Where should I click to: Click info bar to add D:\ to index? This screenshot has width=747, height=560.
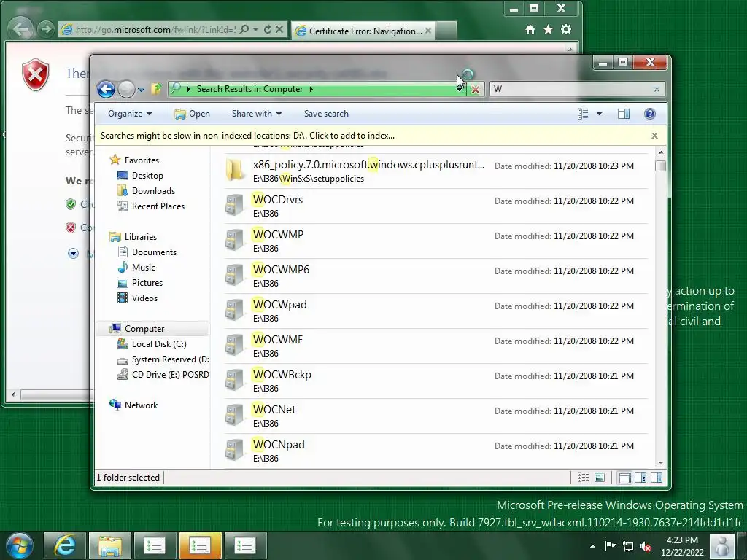[248, 136]
